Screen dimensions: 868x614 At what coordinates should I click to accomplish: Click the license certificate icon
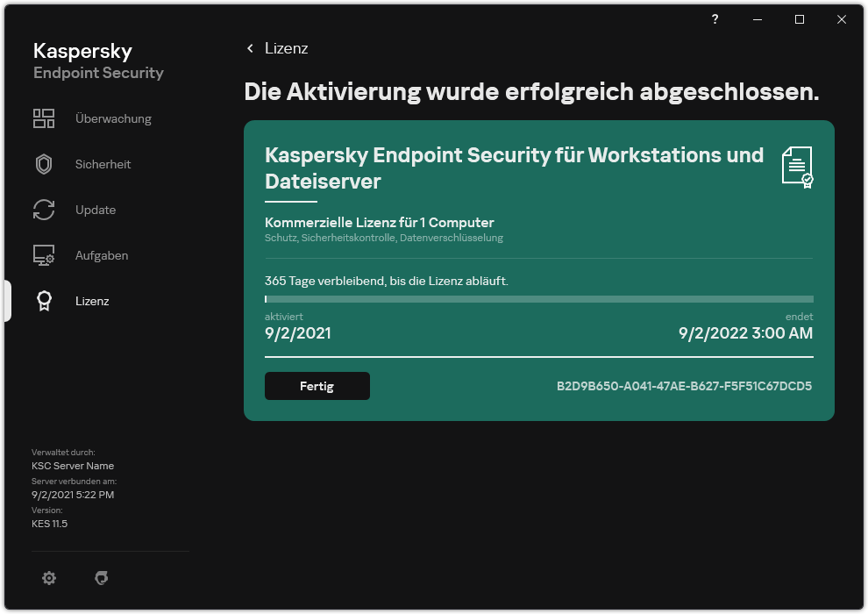coord(797,168)
